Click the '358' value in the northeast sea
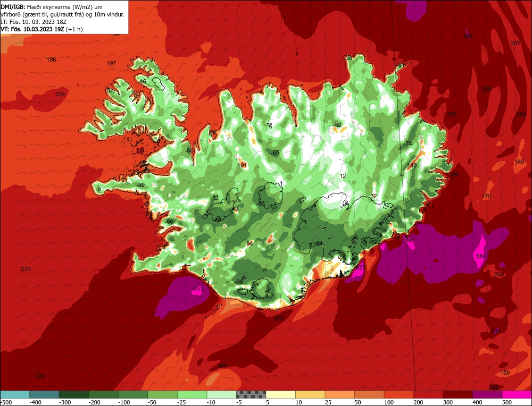Screen dimensions: 532x406 pyautogui.click(x=486, y=89)
